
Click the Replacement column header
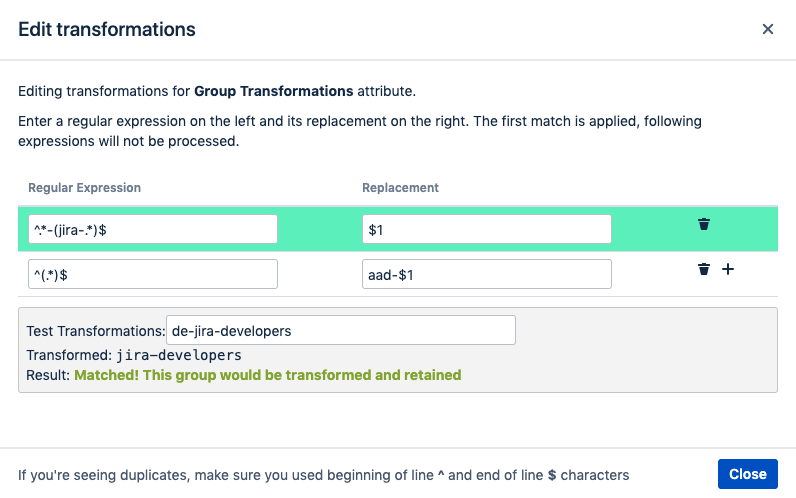click(x=400, y=188)
